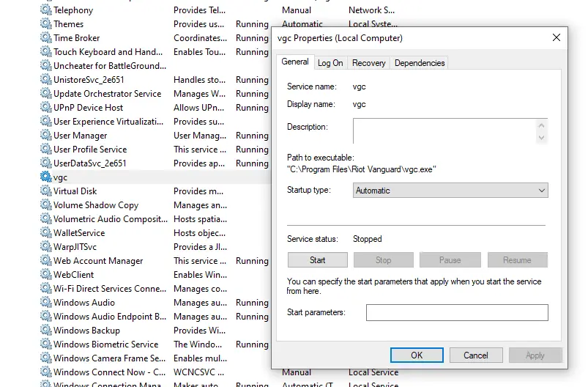The width and height of the screenshot is (588, 387).
Task: Click the gear icon beside Time Broker
Action: [x=45, y=38]
